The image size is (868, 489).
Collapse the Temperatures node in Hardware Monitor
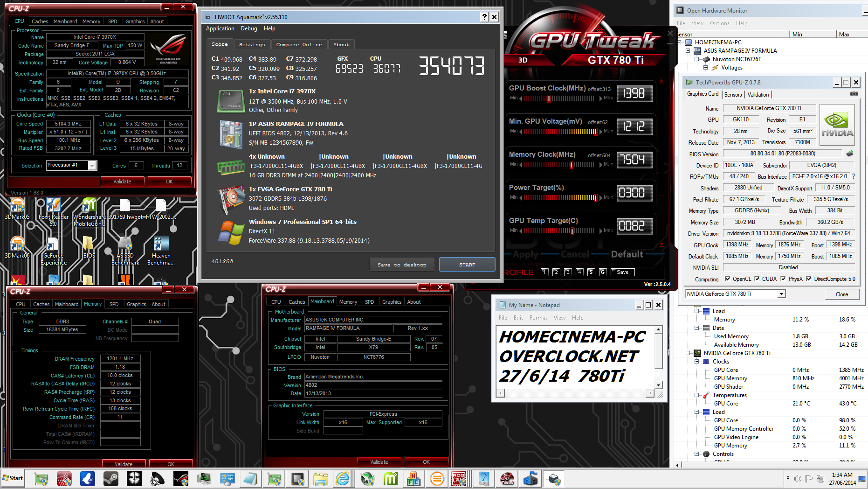click(x=697, y=395)
